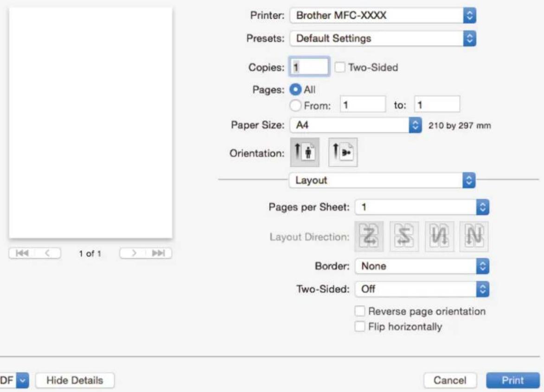Image resolution: width=544 pixels, height=392 pixels.
Task: Open the Paper Size dropdown showing A4
Action: tap(356, 125)
